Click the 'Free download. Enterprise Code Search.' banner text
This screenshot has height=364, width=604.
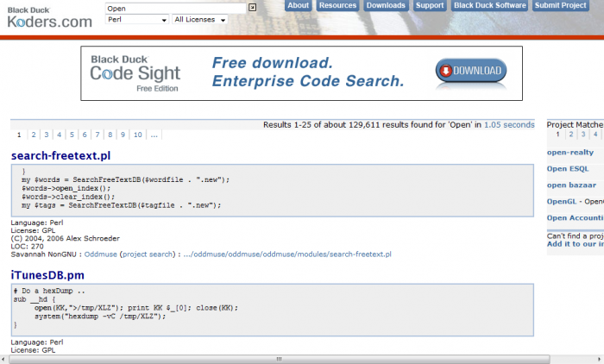pos(308,72)
